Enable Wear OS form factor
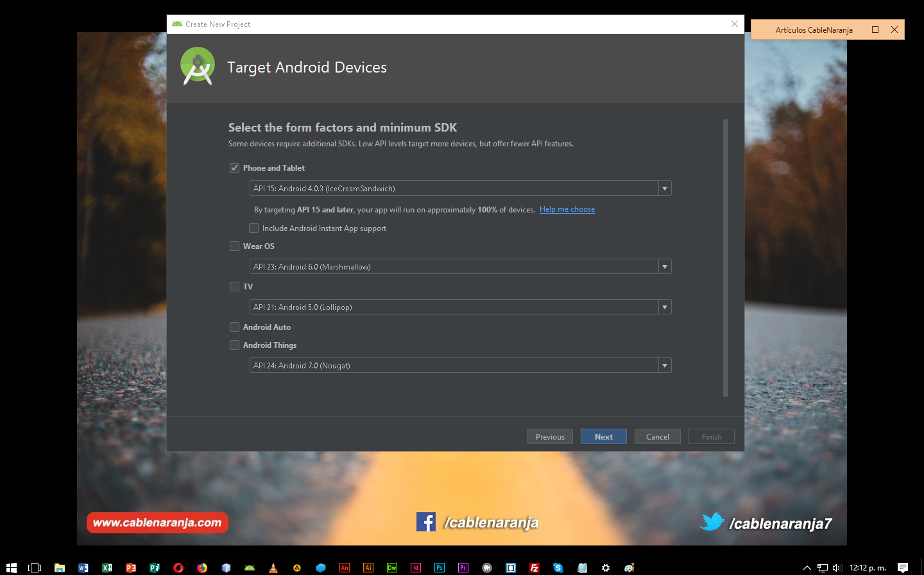The width and height of the screenshot is (924, 575). (x=235, y=246)
